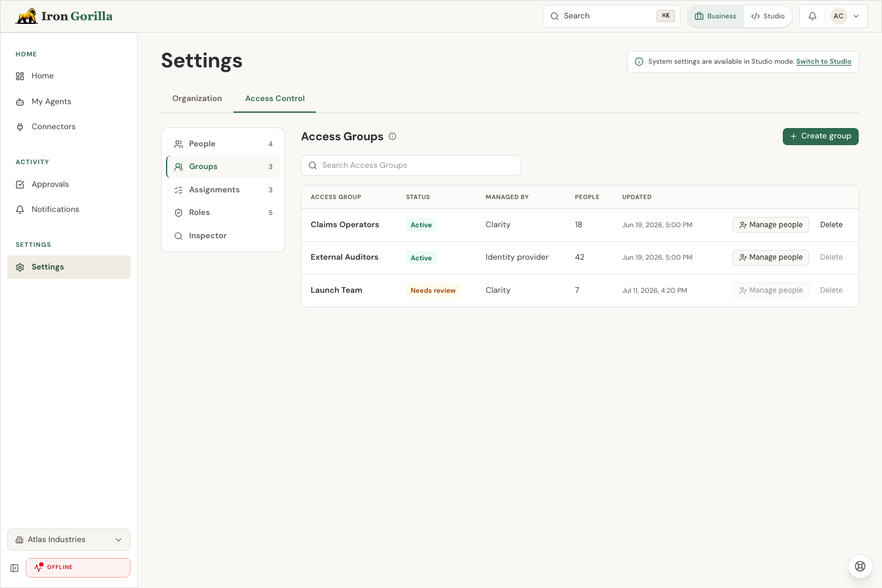Click the Updated column header
The image size is (882, 588).
click(x=637, y=197)
